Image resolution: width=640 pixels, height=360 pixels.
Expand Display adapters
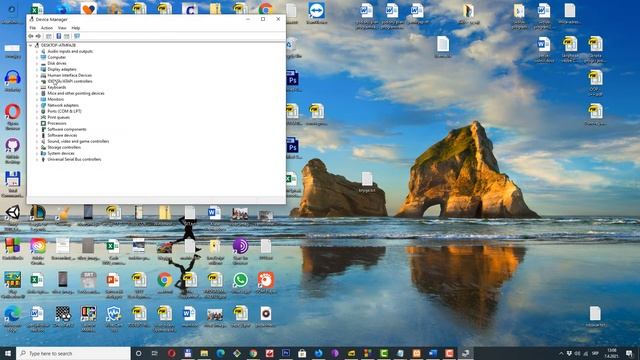tap(37, 69)
